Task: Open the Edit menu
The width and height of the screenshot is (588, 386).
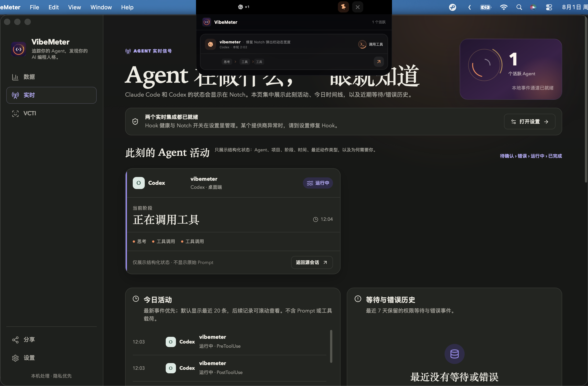Action: click(54, 7)
